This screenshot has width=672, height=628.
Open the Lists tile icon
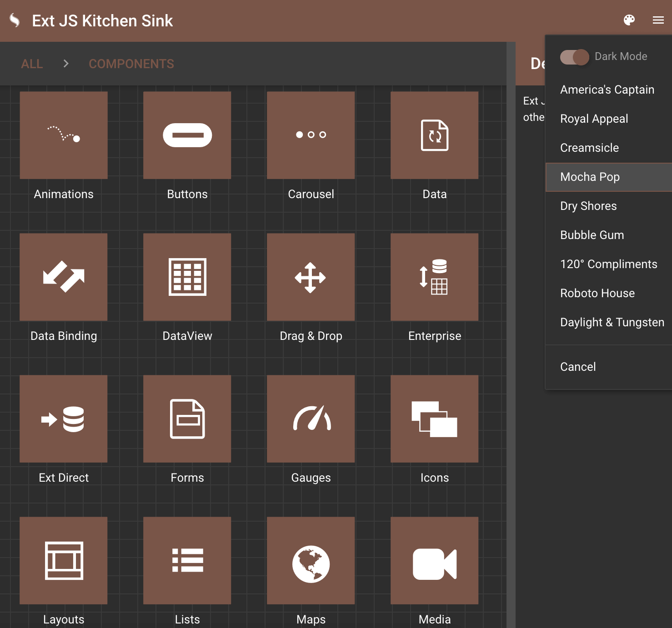pos(187,560)
